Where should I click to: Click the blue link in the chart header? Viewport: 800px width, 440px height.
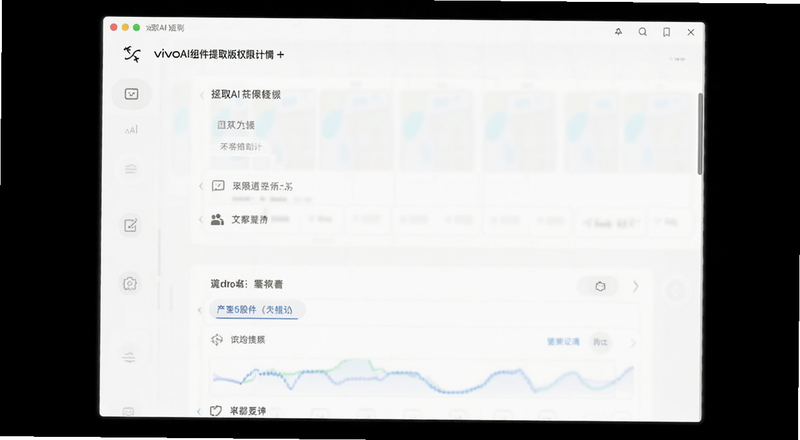click(x=563, y=342)
